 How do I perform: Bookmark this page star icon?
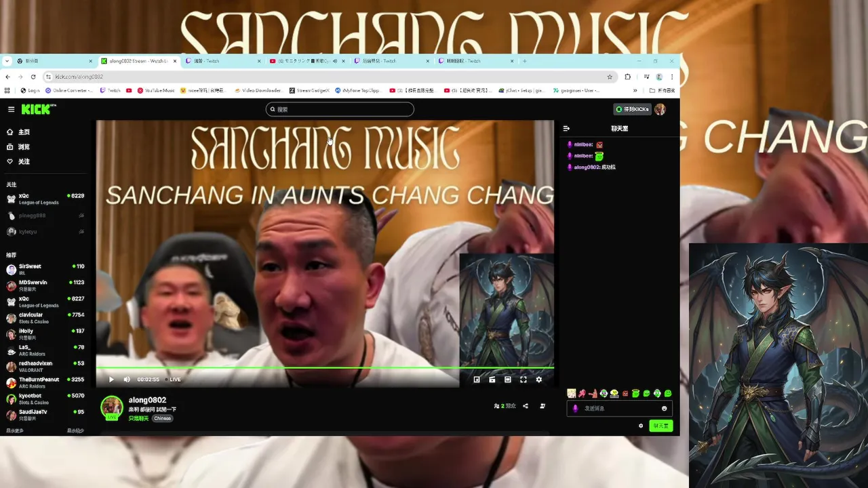610,77
